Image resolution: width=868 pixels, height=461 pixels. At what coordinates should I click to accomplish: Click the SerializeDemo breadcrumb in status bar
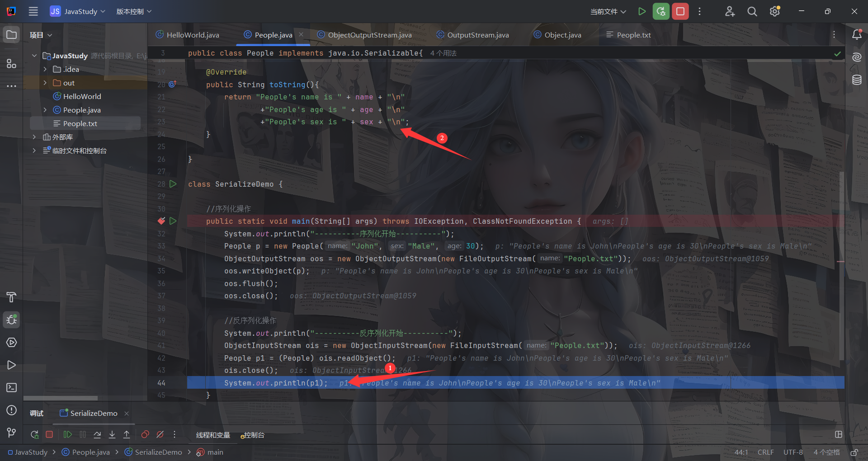[158, 452]
